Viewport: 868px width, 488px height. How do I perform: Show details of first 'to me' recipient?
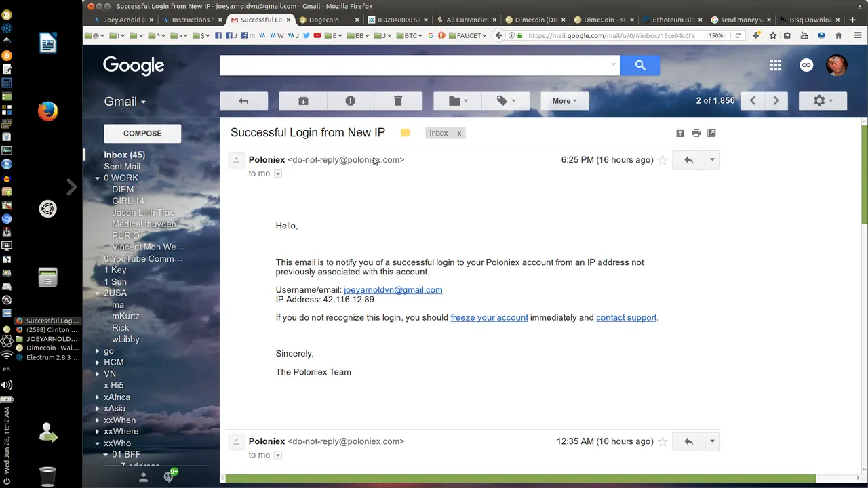pos(277,174)
